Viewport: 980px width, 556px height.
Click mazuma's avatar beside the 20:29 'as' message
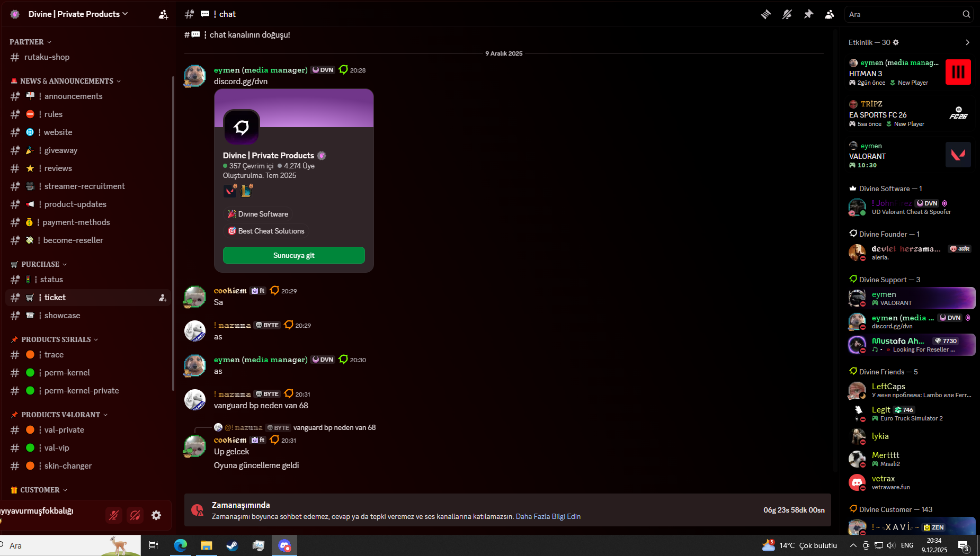pos(195,331)
